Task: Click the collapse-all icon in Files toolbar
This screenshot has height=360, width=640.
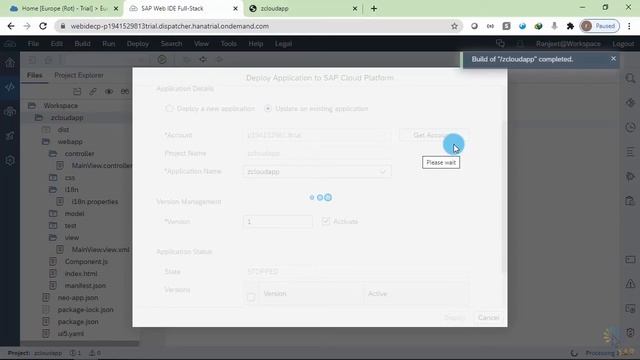Action: [x=77, y=91]
